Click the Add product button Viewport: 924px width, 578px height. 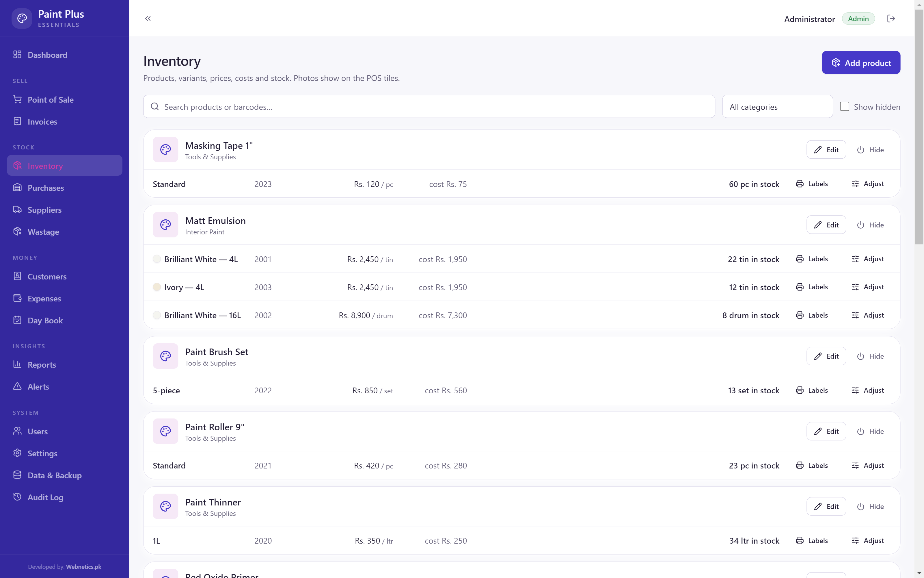pyautogui.click(x=861, y=62)
